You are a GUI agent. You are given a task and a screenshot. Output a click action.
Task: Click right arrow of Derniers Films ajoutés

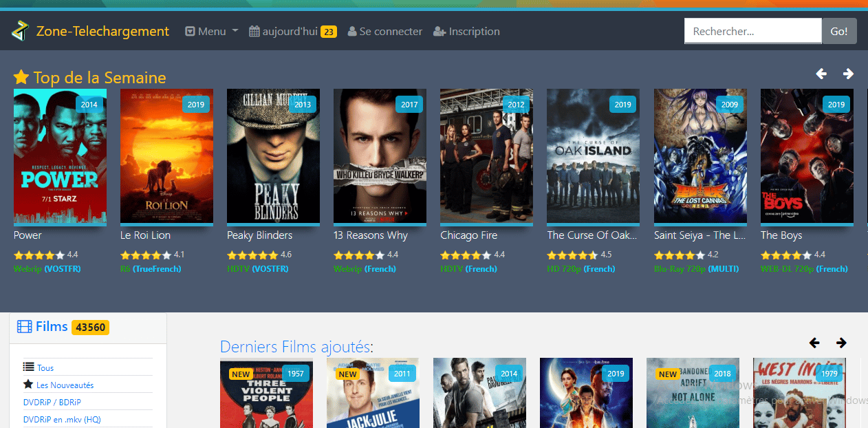841,343
